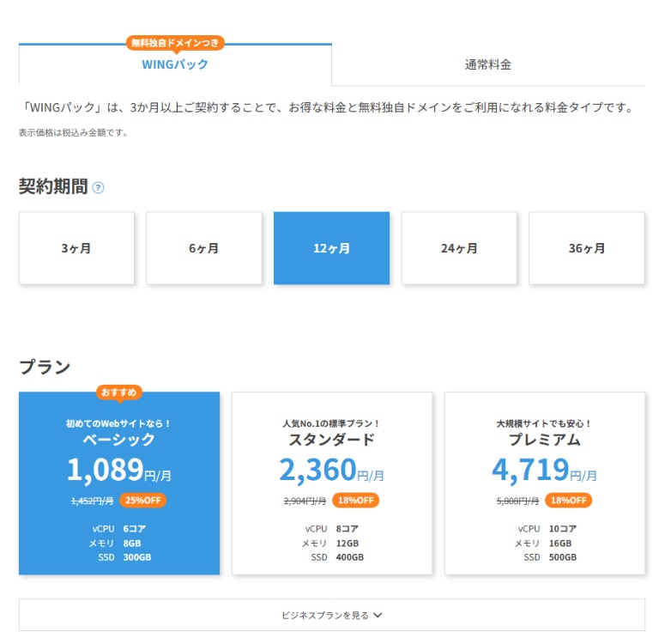
Task: Select the 6ヶ月 contract period
Action: (204, 248)
